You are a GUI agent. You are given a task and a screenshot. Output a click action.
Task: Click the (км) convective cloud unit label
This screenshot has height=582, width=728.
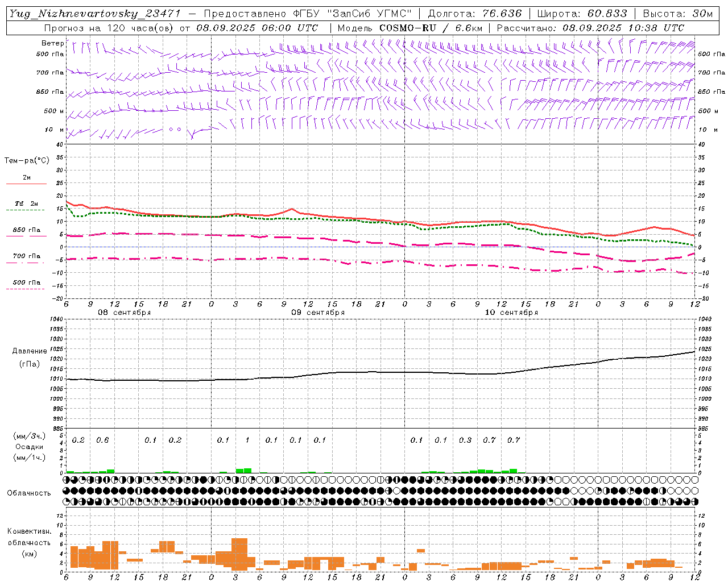coord(29,554)
